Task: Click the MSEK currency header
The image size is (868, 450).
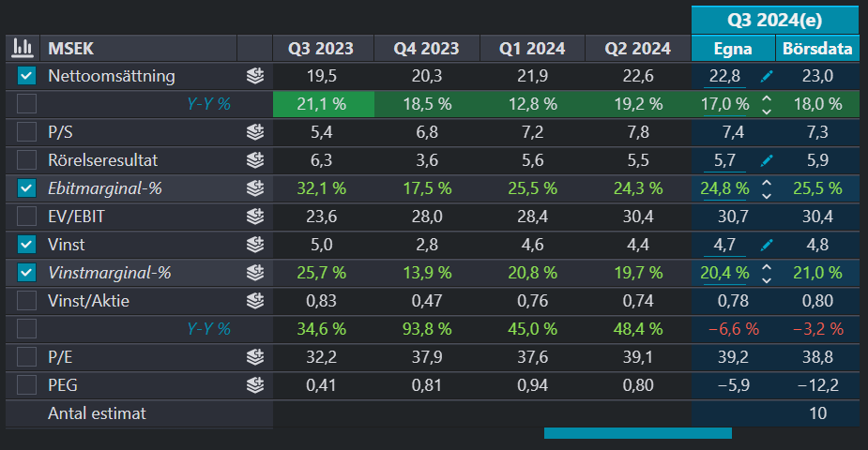Action: [x=71, y=48]
